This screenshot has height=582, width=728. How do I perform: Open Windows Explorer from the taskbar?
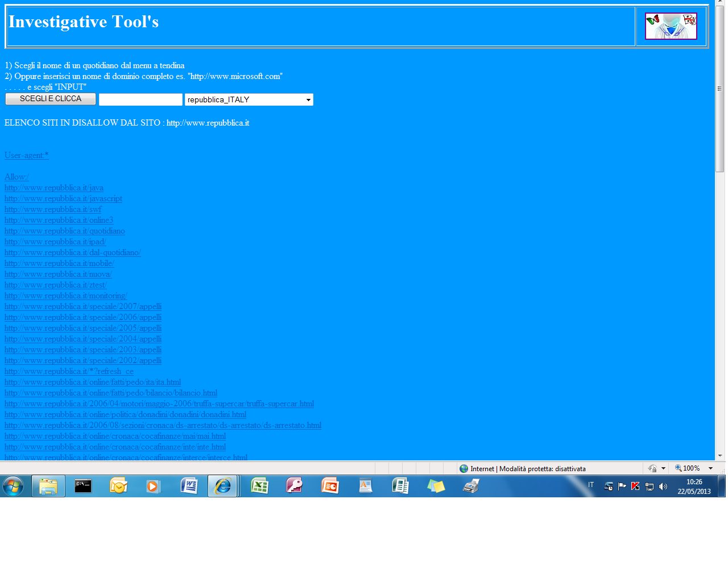click(48, 487)
